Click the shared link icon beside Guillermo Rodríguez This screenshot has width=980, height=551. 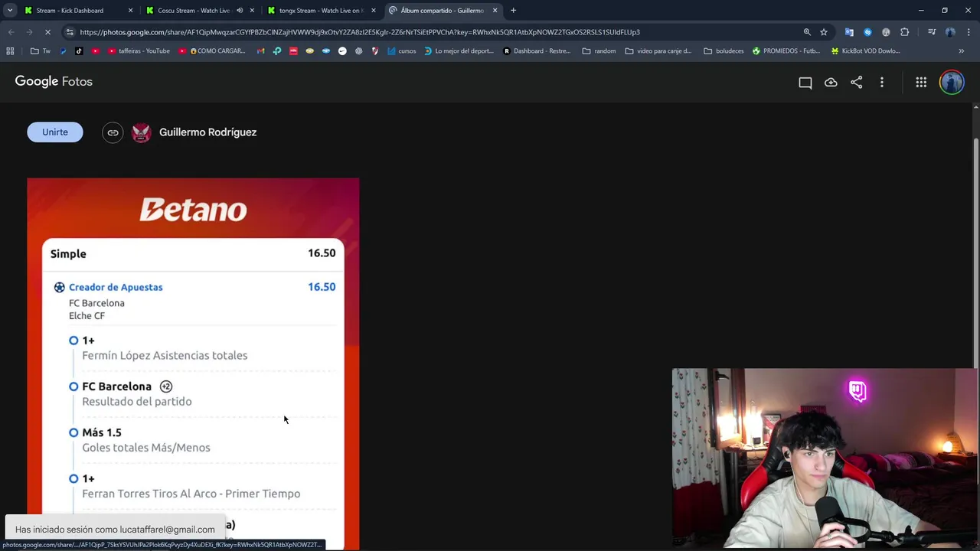(113, 132)
